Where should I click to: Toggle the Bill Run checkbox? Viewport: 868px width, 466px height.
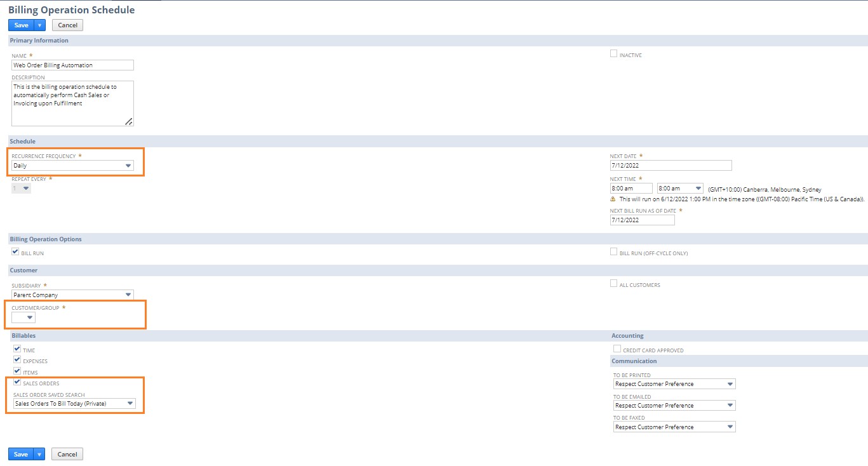point(15,251)
